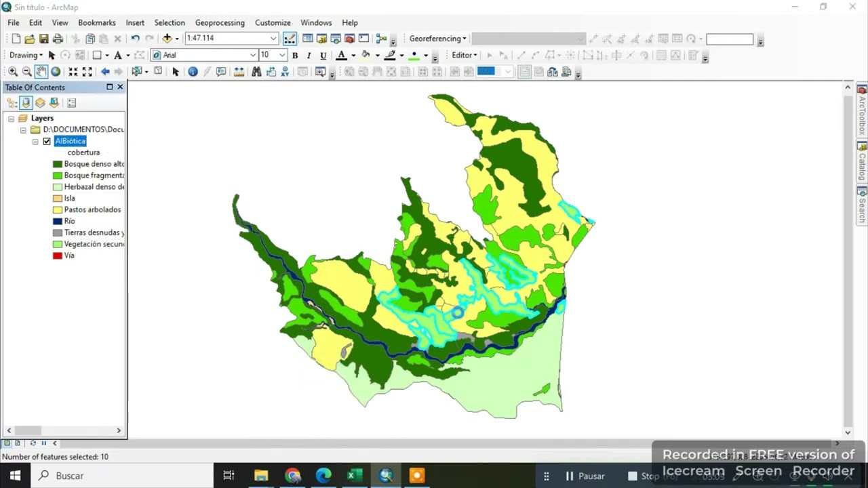Open the Catalog window from the toolbar
This screenshot has height=488, width=868.
point(321,39)
